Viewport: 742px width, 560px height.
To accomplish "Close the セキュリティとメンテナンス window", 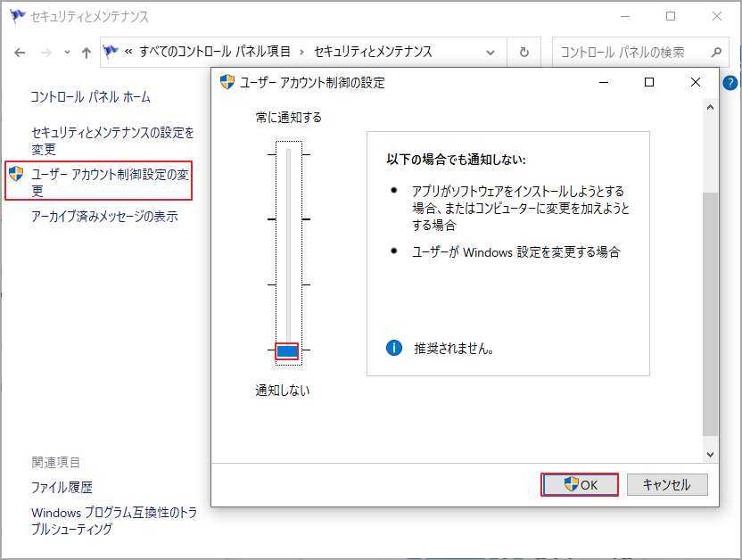I will pyautogui.click(x=717, y=17).
